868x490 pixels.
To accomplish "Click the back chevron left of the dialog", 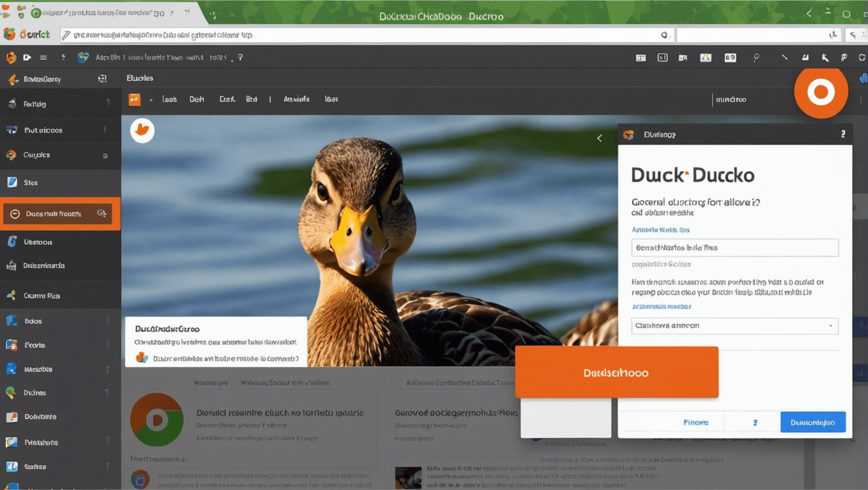I will click(x=600, y=138).
